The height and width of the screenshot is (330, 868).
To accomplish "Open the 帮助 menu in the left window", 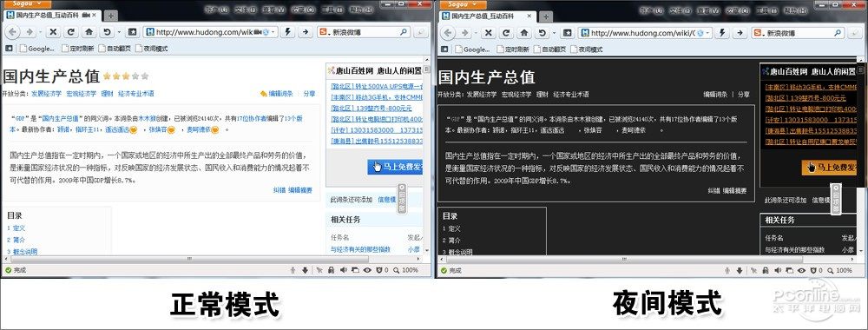I will click(360, 10).
